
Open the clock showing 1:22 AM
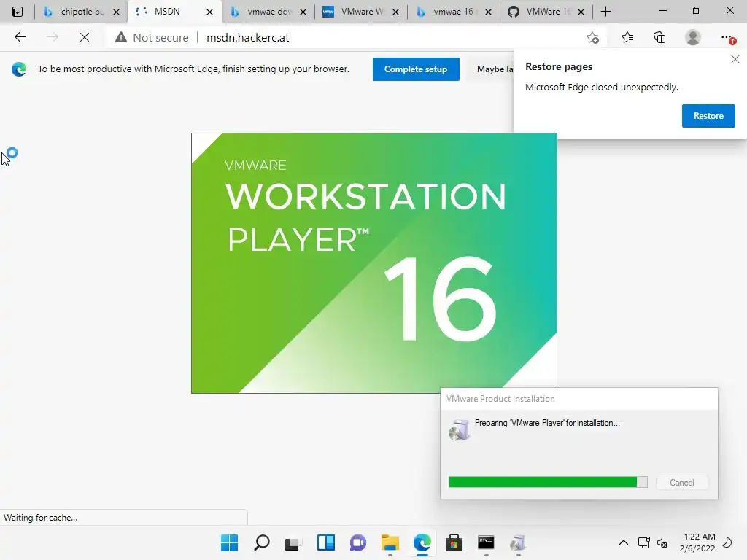pyautogui.click(x=697, y=542)
